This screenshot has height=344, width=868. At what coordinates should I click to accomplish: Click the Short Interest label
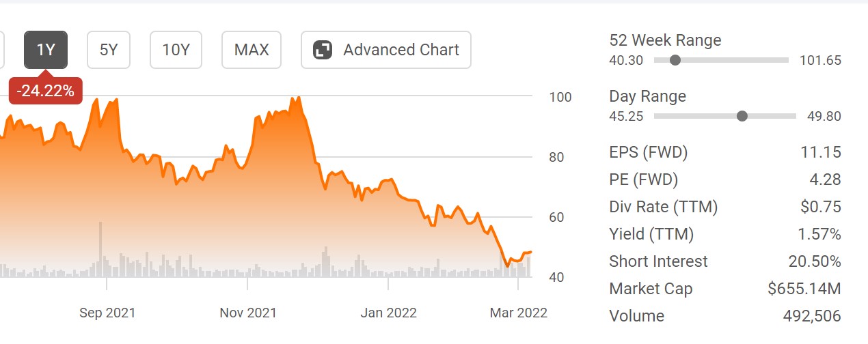(x=658, y=261)
